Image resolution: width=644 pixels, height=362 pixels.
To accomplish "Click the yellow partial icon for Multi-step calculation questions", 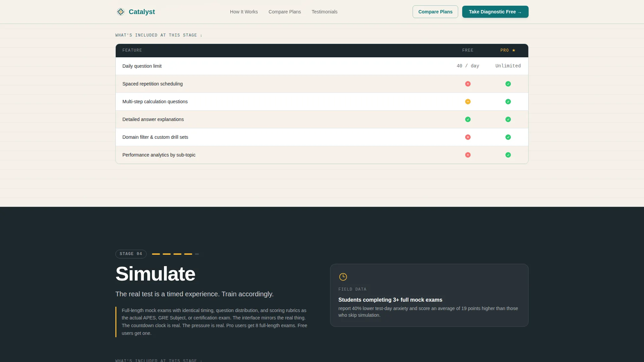I will 468,102.
